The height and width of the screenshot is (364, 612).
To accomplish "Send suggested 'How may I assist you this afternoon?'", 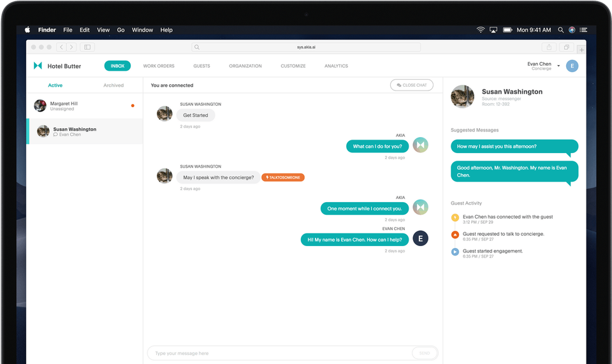I will pos(514,147).
